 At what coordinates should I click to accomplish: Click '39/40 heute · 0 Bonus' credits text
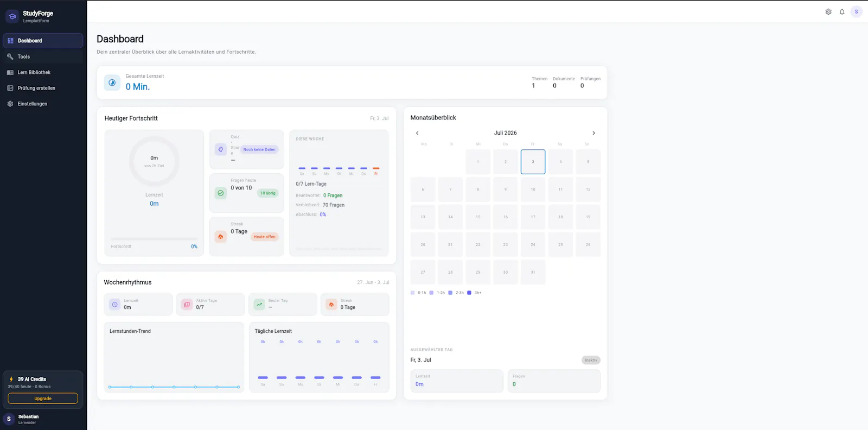tap(29, 387)
